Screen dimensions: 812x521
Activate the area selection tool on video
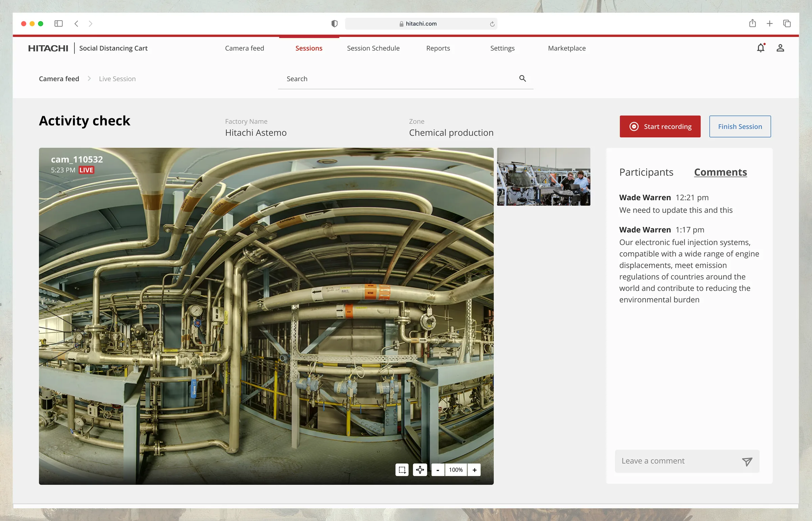click(x=402, y=470)
